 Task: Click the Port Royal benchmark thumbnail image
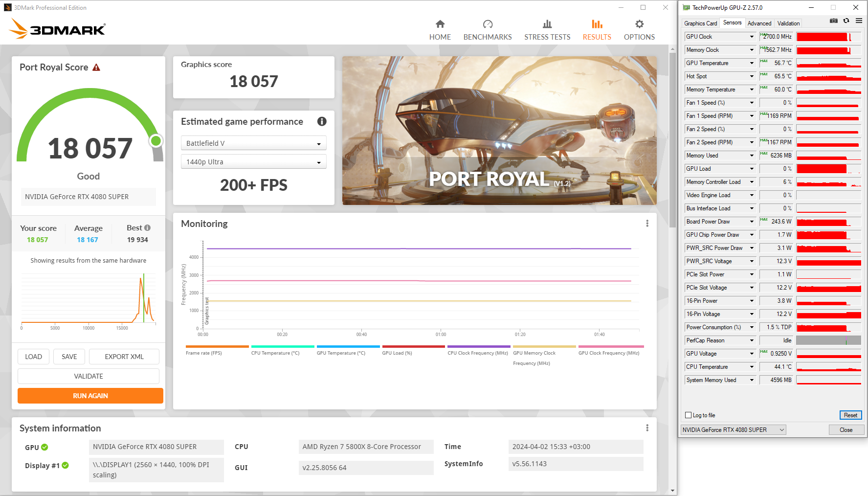tap(499, 131)
